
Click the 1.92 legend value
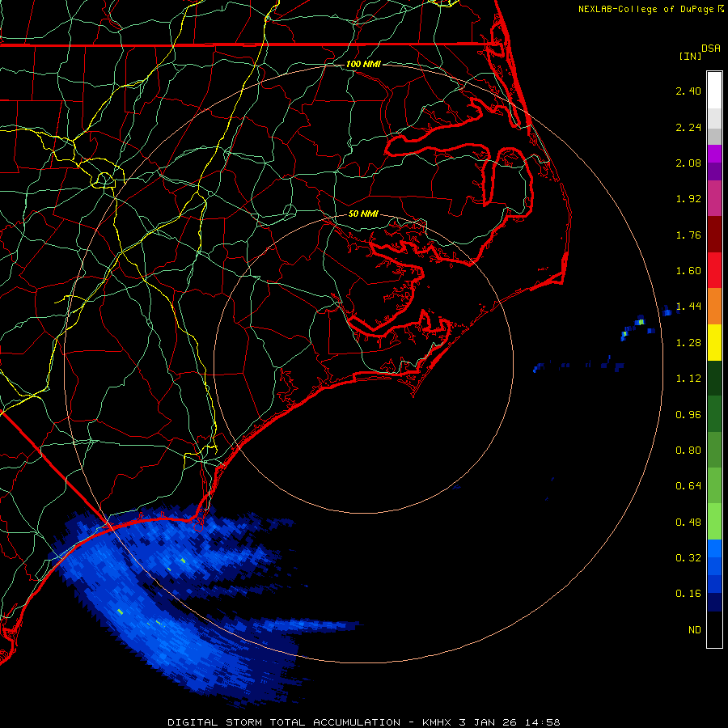(x=688, y=199)
